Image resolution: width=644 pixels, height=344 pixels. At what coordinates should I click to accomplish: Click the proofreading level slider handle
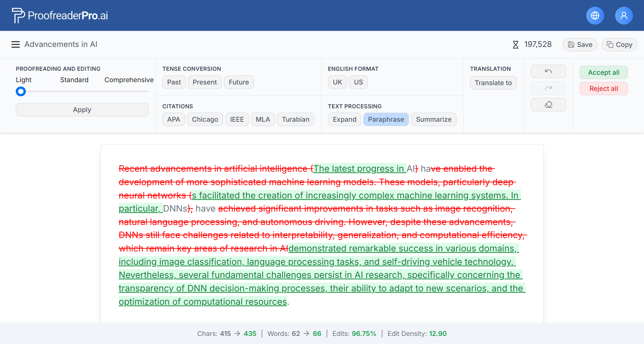point(21,91)
